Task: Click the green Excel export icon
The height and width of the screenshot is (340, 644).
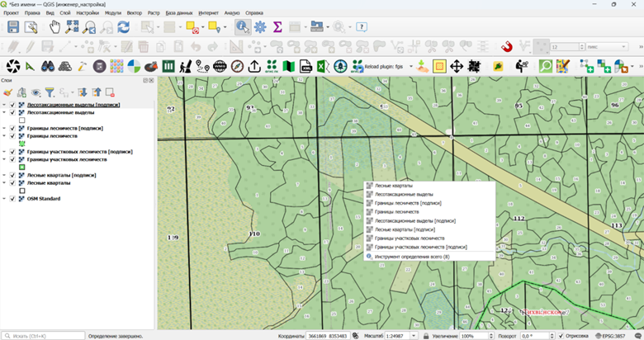Action: click(x=323, y=66)
